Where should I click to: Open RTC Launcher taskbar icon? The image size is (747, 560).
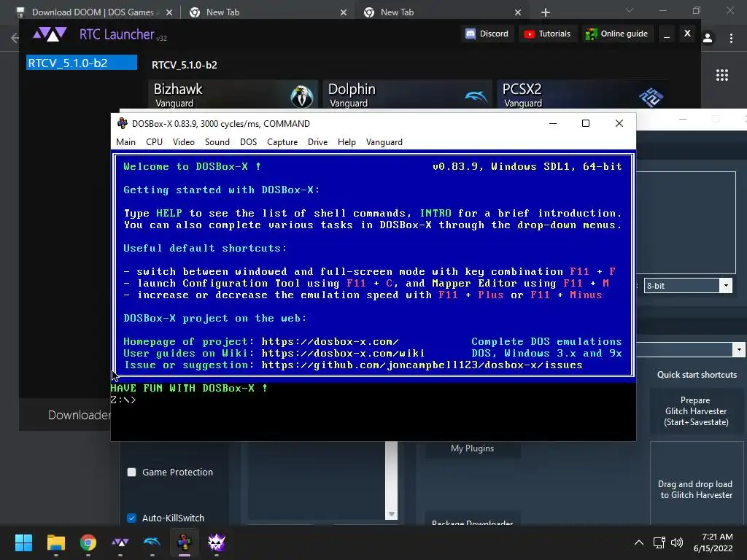pos(120,542)
